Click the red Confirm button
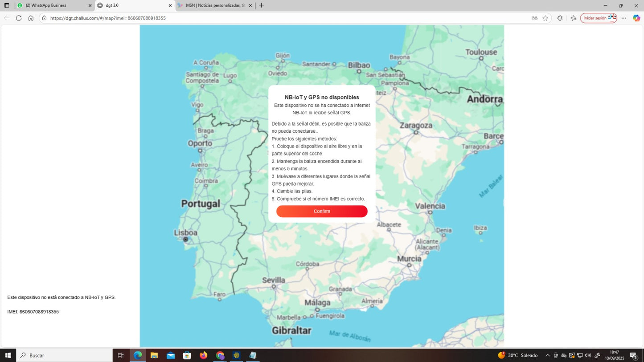 click(321, 211)
